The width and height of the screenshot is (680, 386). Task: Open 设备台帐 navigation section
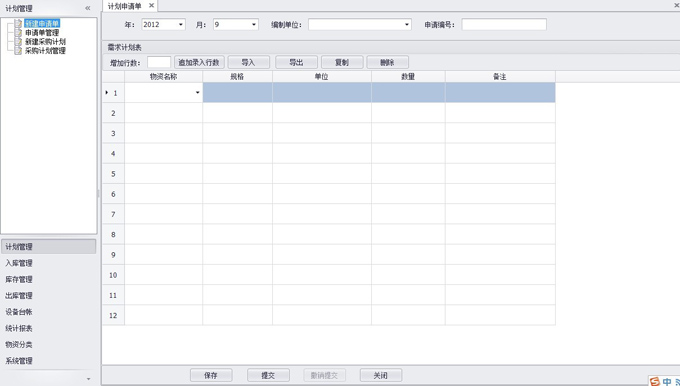point(49,312)
